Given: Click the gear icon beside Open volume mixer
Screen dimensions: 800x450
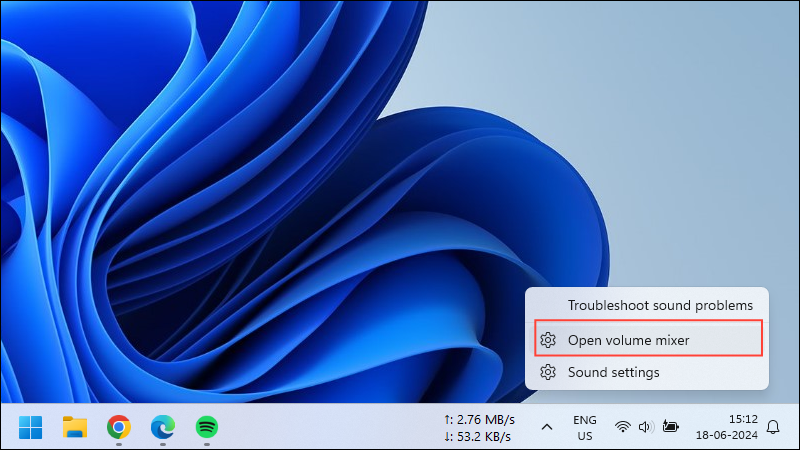Looking at the screenshot, I should click(548, 340).
